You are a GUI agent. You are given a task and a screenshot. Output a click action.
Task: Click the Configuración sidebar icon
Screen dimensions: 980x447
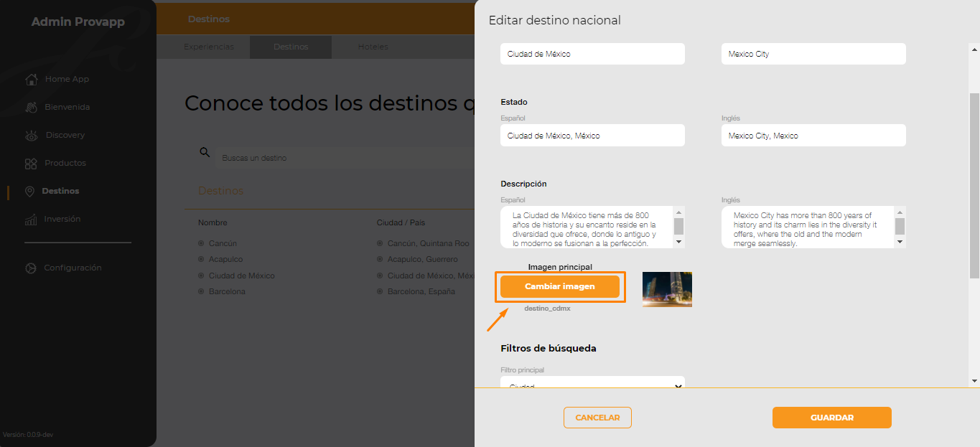(x=30, y=268)
